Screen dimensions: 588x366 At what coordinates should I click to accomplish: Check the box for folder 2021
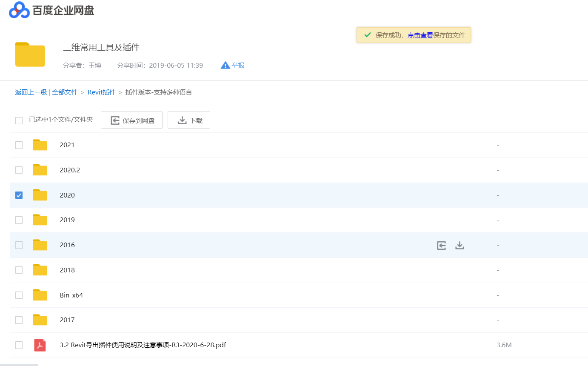pos(19,145)
